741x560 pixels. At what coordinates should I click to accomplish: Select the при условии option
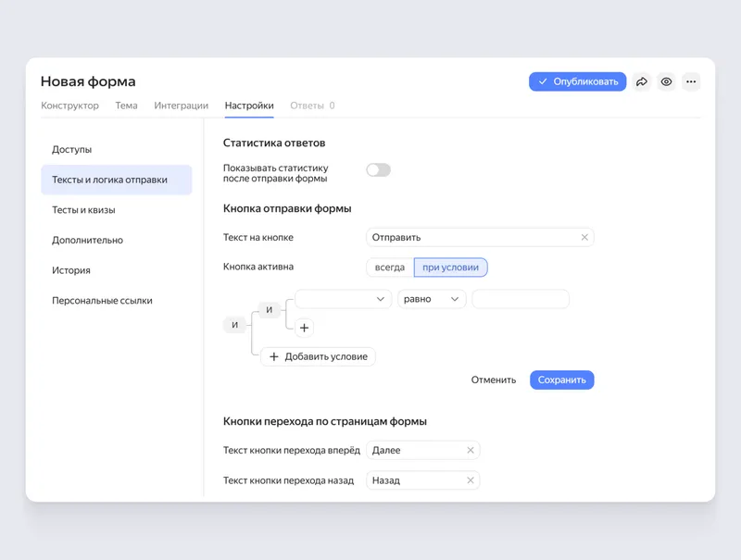click(x=451, y=268)
